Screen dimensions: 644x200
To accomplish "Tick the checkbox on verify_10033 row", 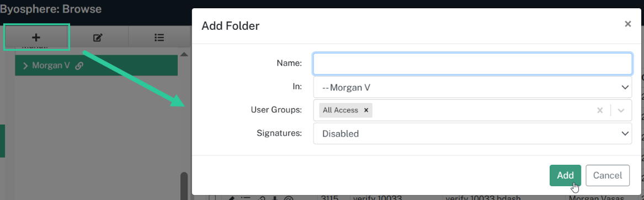I will (212, 198).
